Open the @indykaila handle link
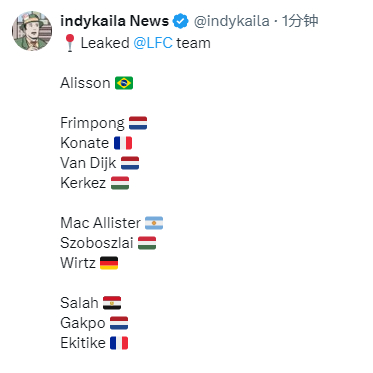This screenshot has width=373, height=373. tap(231, 21)
